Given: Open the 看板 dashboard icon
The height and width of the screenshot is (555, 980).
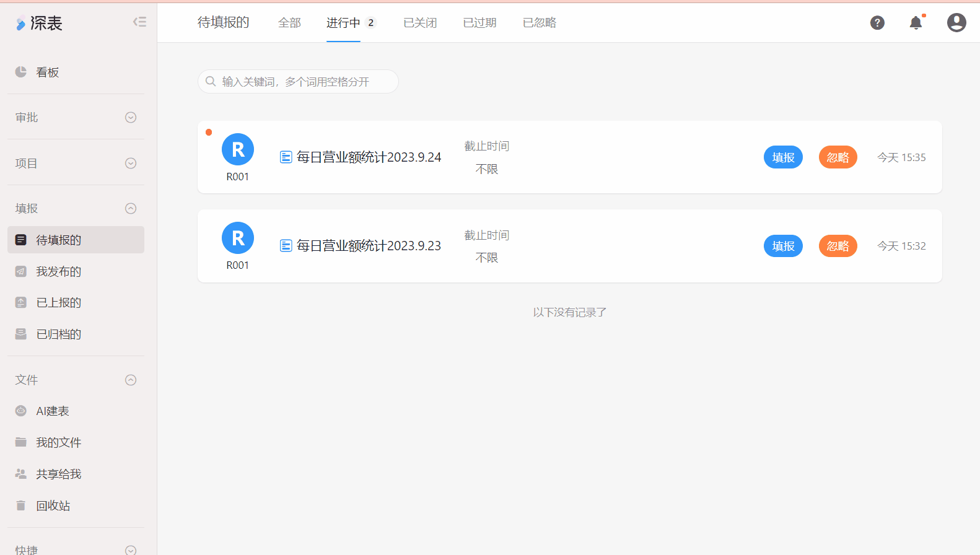Looking at the screenshot, I should click(x=21, y=72).
